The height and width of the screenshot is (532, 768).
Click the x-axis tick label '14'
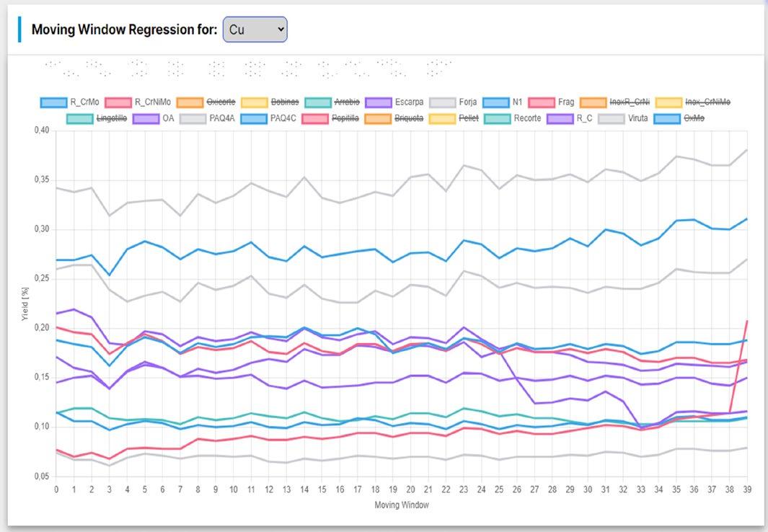click(304, 489)
